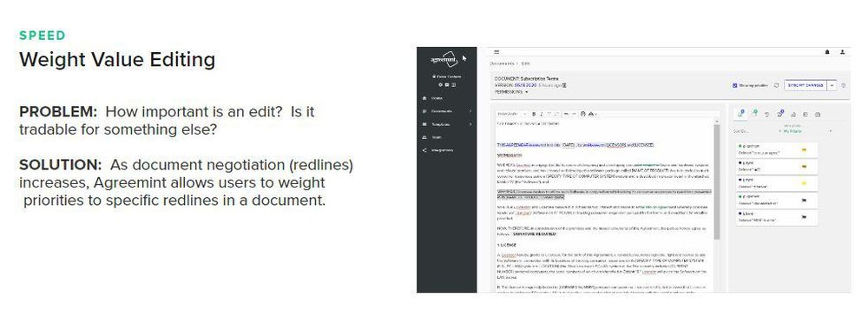Screen dimensions: 868x330
Task: Open dropdown arrow beside Submit Changes
Action: pos(832,85)
